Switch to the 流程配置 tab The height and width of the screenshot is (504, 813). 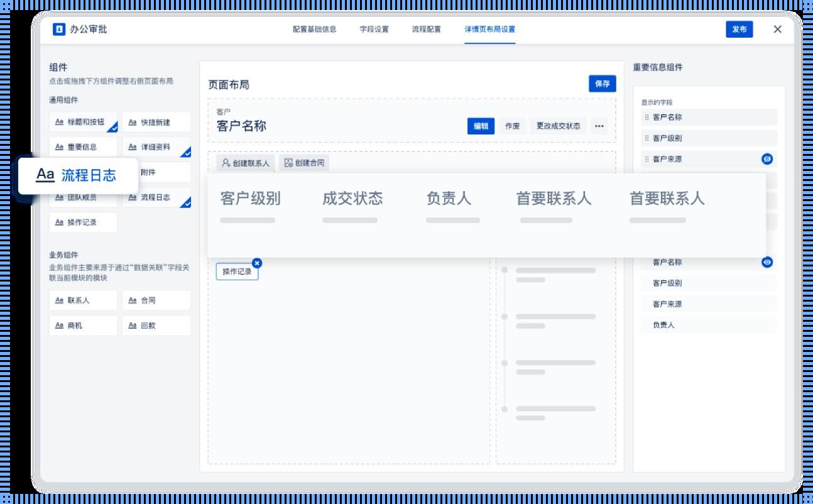coord(426,30)
